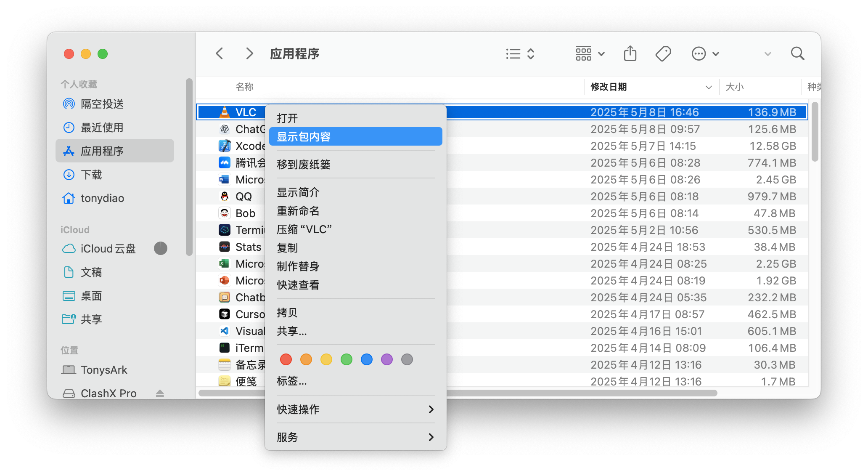Open the list view switcher control
This screenshot has height=473, width=868.
point(520,54)
